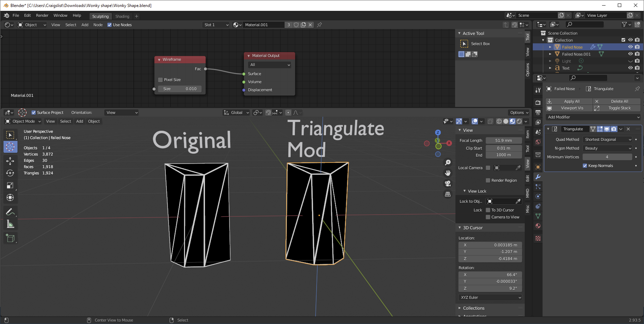Open the Texture properties checker tab
The height and width of the screenshot is (324, 644).
(538, 238)
